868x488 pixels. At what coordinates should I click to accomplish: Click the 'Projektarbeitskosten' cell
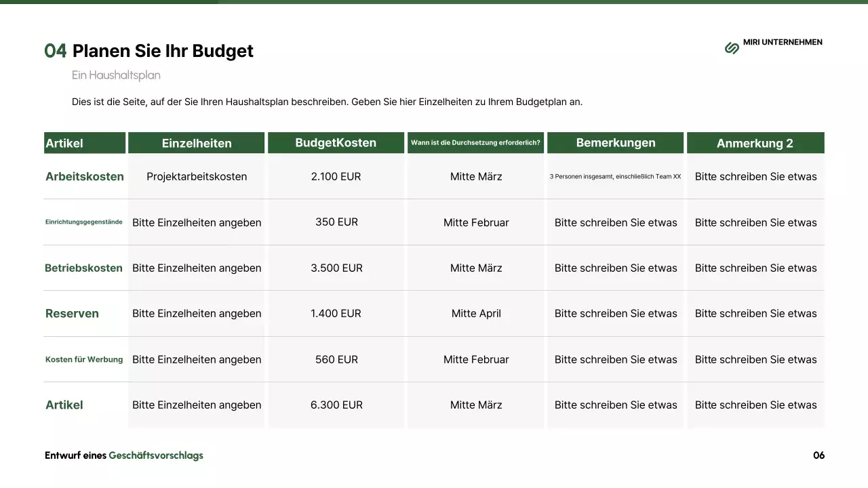197,176
